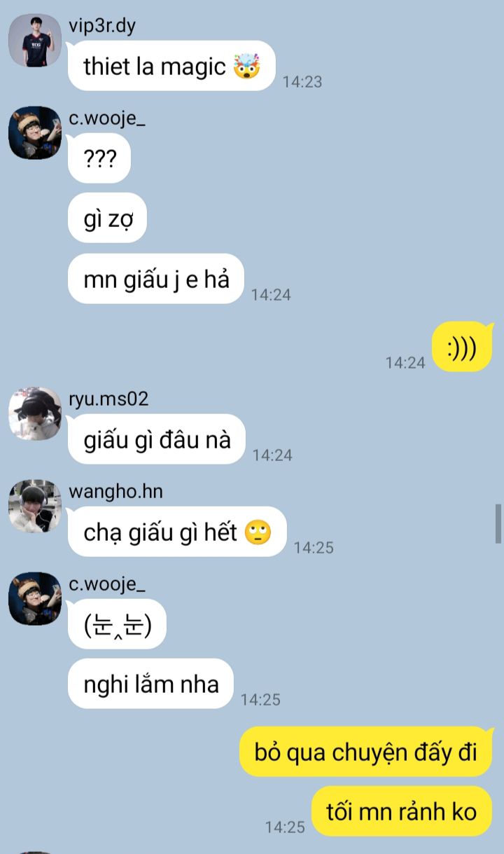
Task: Select the 'nghi lắm nha' message
Action: [151, 684]
